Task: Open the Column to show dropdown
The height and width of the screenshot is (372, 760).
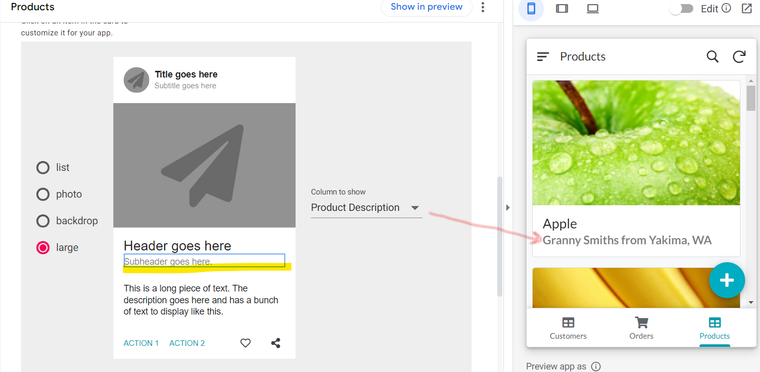Action: [366, 208]
